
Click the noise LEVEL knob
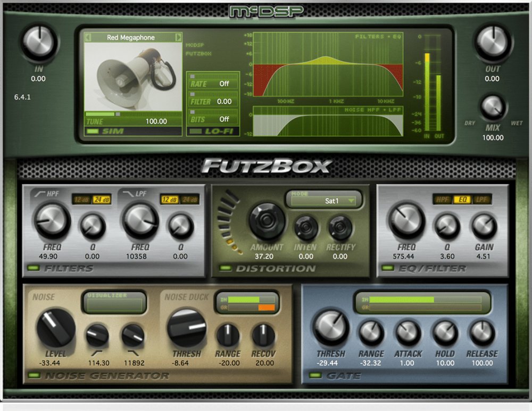click(x=56, y=328)
